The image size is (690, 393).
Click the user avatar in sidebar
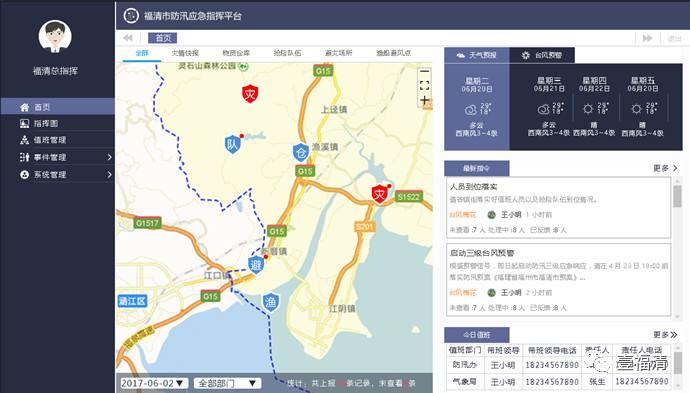tap(55, 36)
